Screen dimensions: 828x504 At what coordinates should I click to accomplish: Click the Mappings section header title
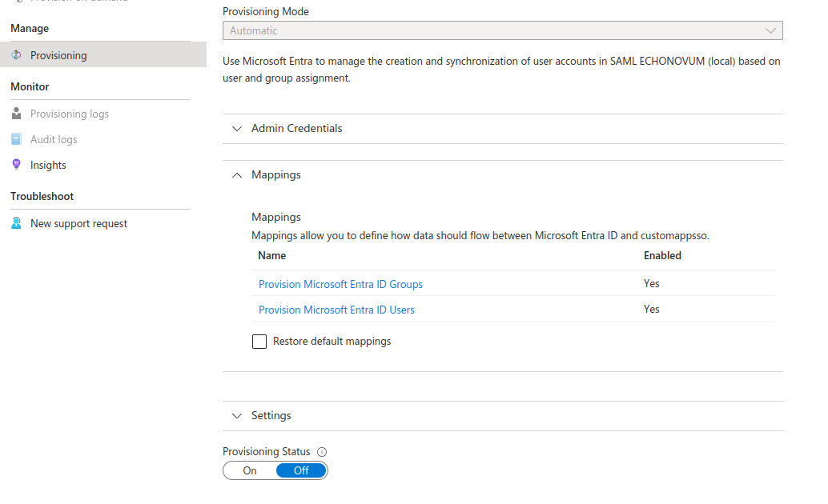[275, 174]
